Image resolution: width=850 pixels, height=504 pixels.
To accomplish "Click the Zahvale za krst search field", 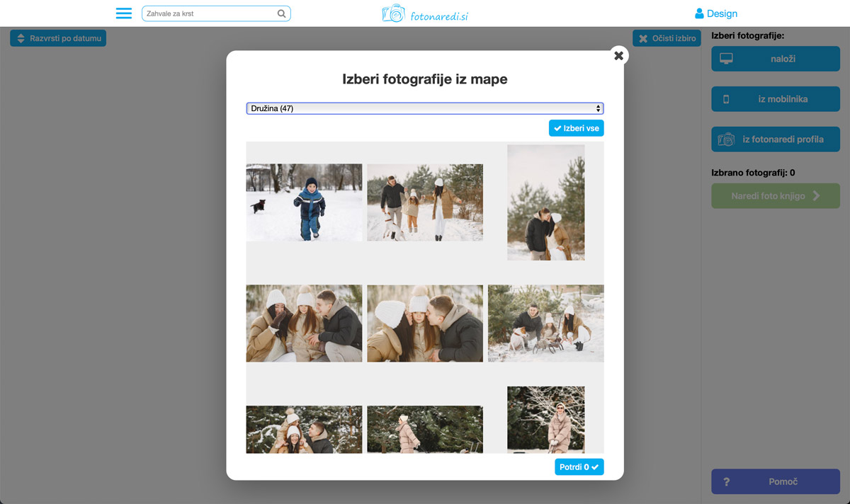I will tap(209, 13).
